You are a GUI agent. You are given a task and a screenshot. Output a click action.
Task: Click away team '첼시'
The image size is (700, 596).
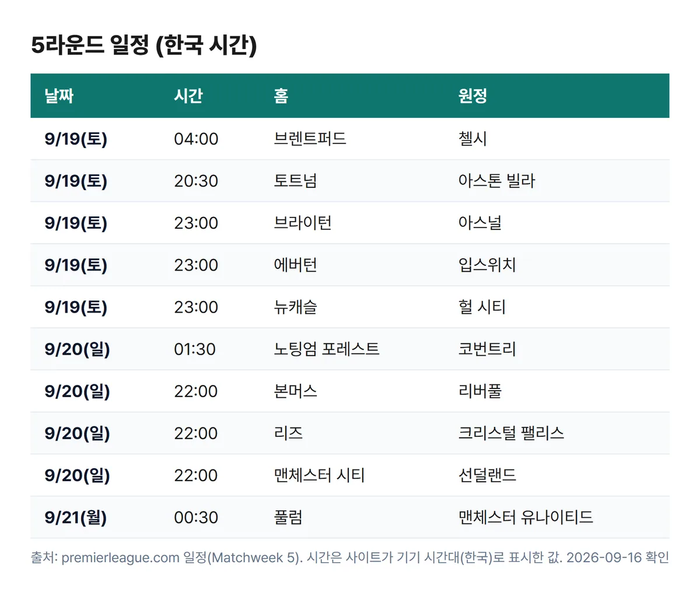tap(473, 139)
